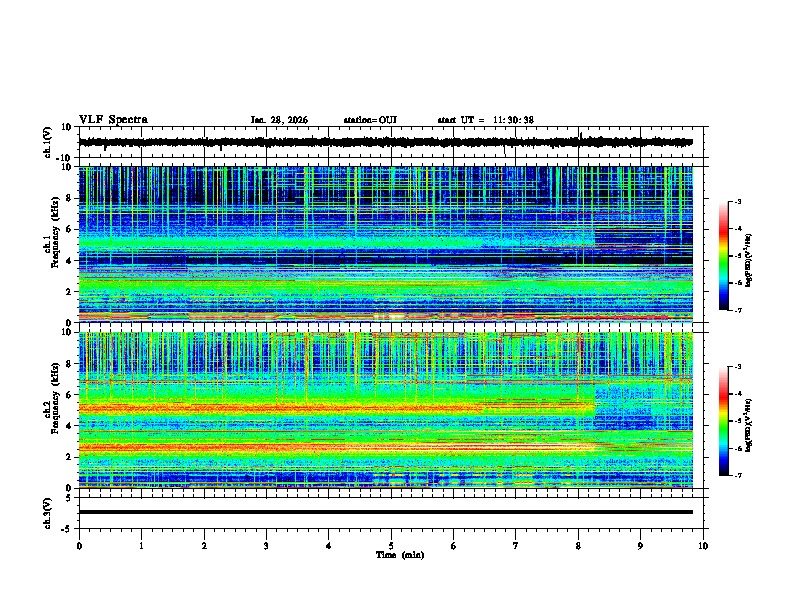Click time axis tick label "2"
Viewport: 792px width, 612px height.
(204, 546)
